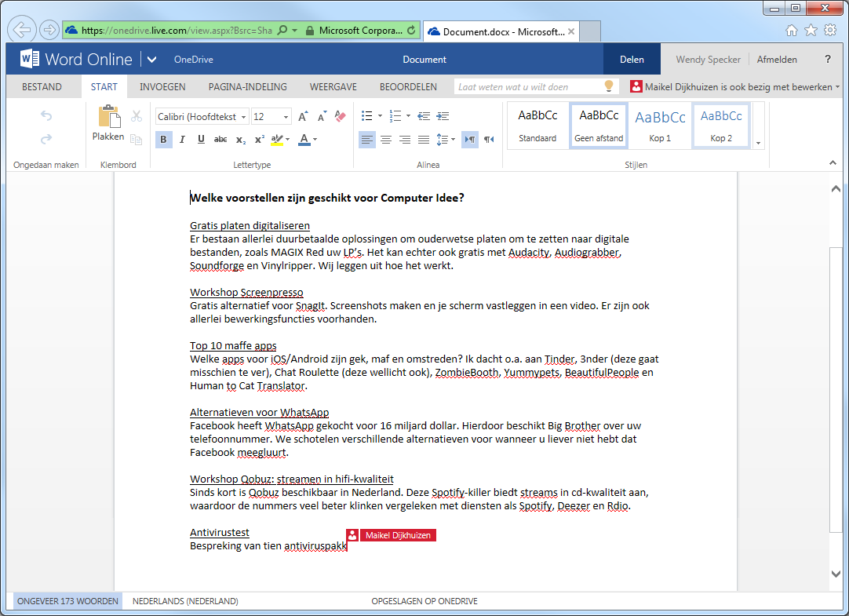
Task: Click the increase indent icon
Action: pos(443,116)
